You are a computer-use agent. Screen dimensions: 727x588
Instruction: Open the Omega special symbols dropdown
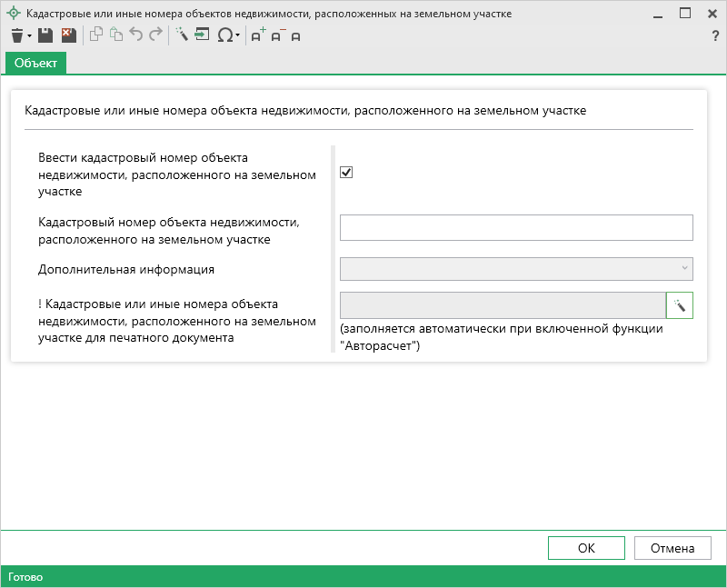228,35
